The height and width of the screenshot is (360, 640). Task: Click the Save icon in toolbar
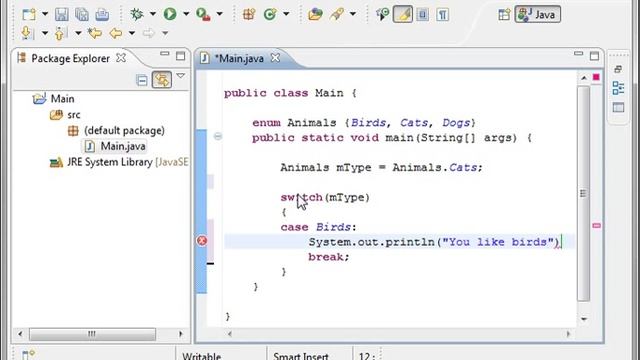[x=62, y=15]
